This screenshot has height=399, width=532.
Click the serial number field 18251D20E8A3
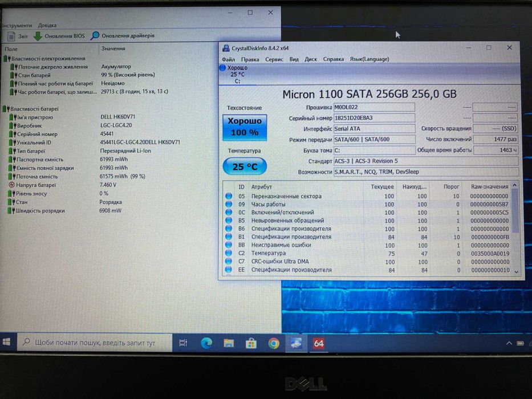point(374,118)
